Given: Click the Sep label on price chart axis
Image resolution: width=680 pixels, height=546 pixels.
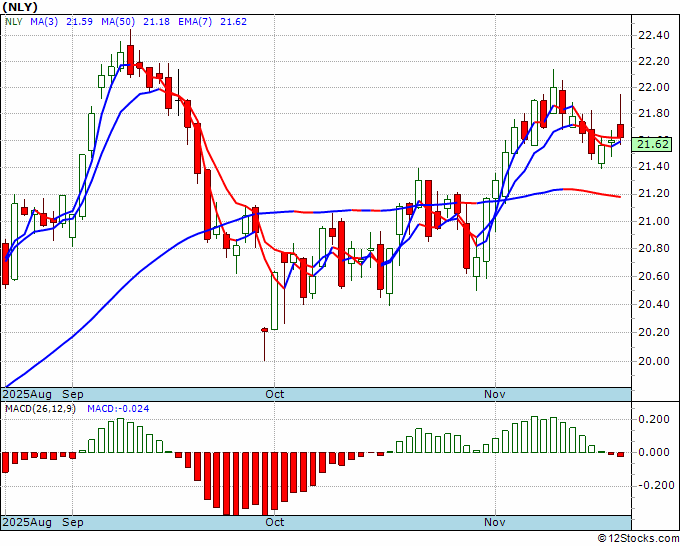Looking at the screenshot, I should tap(73, 394).
